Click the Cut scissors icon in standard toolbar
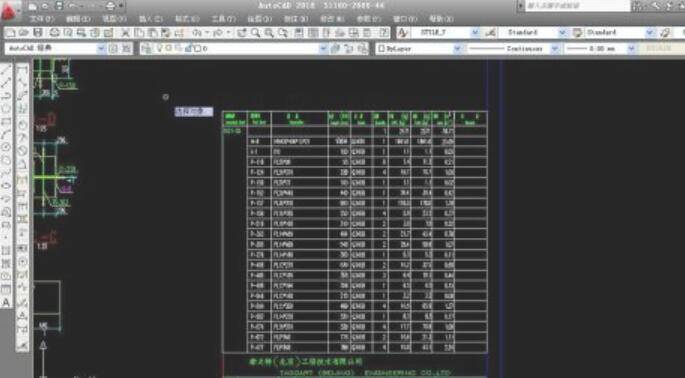The width and height of the screenshot is (685, 378). [125, 33]
